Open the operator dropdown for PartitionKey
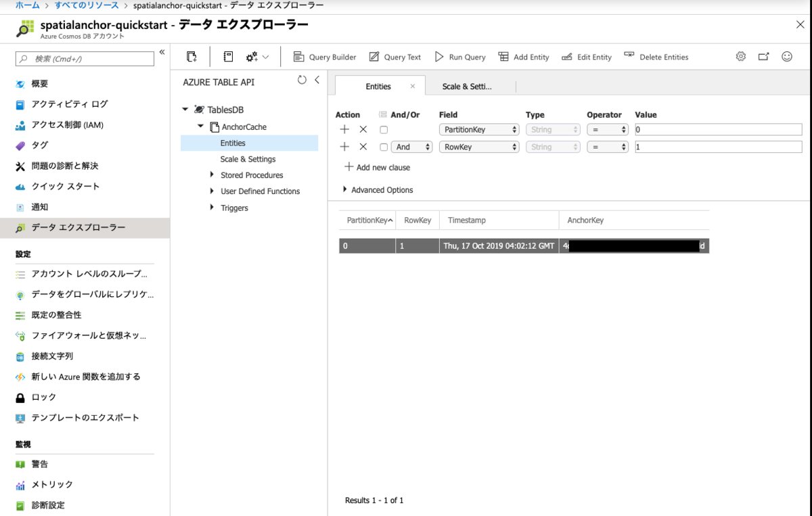812x516 pixels. coord(608,129)
